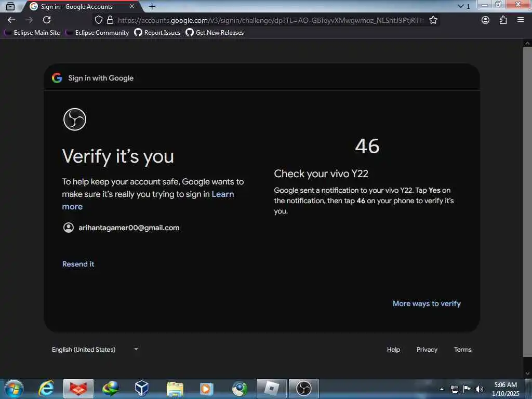Screen dimensions: 532x399
Task: Switch to the Roblox taskbar window
Action: (271, 389)
